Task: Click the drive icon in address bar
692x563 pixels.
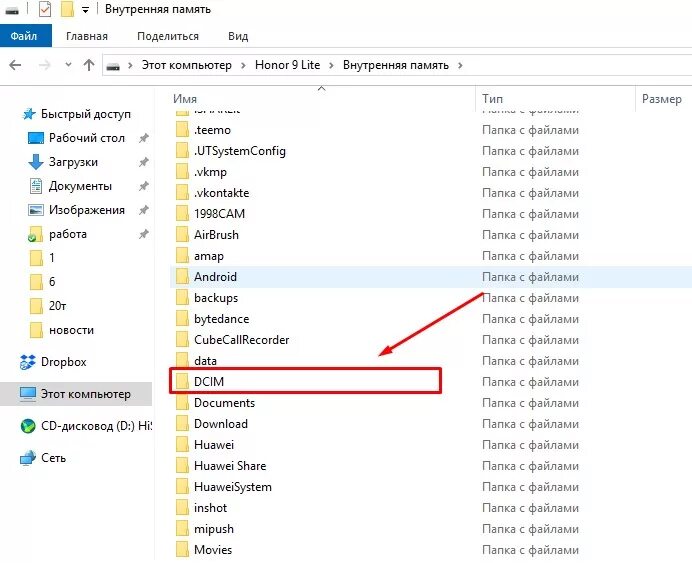Action: (113, 66)
